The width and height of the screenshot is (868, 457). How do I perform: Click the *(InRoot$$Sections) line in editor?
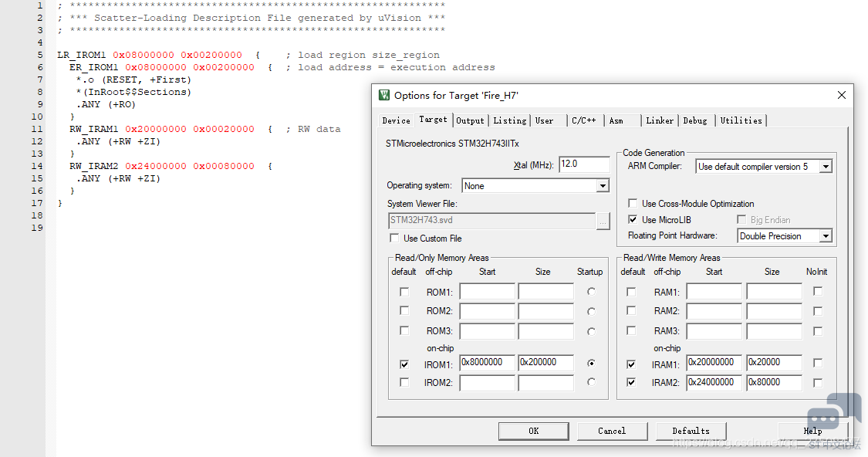click(x=133, y=92)
